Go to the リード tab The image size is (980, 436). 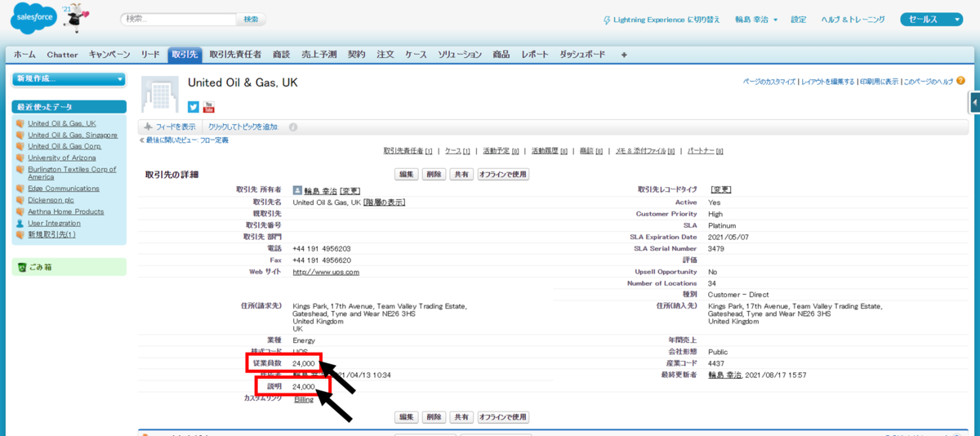[x=150, y=55]
